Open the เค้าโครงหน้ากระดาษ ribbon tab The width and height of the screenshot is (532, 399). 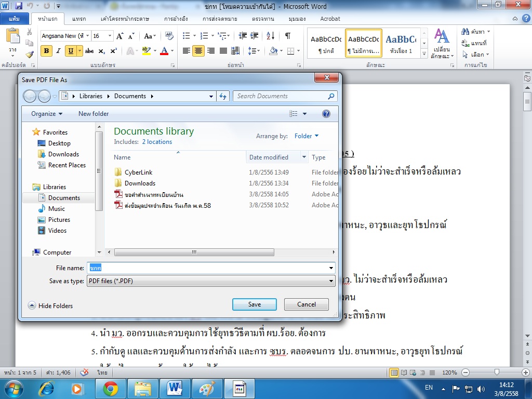125,19
